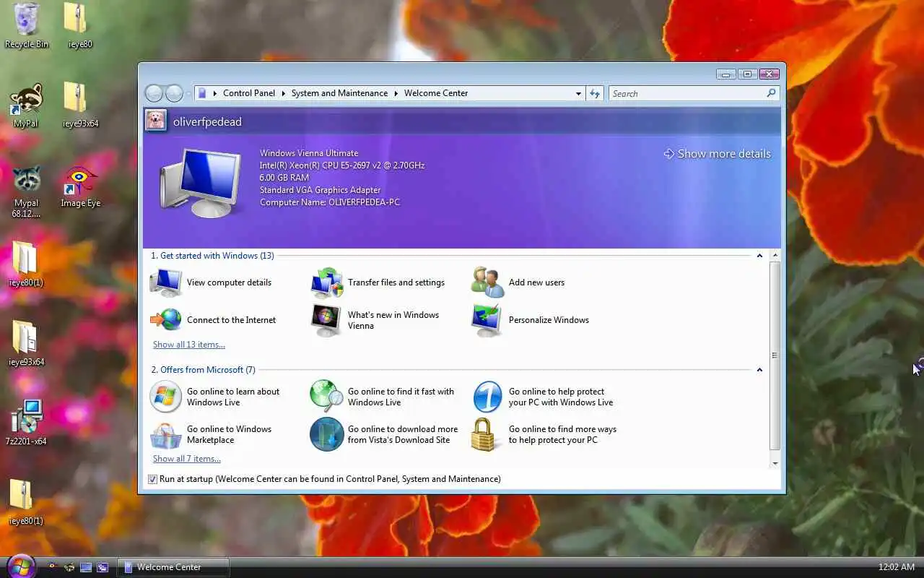
Task: Click the Welcome Center taskbar button
Action: (x=173, y=567)
